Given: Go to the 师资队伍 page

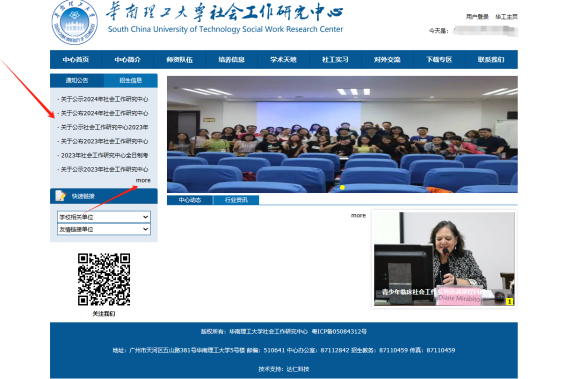Looking at the screenshot, I should coord(179,60).
